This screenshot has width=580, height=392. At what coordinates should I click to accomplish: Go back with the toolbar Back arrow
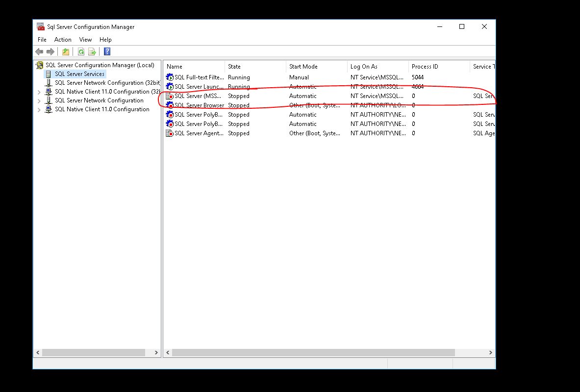click(39, 52)
